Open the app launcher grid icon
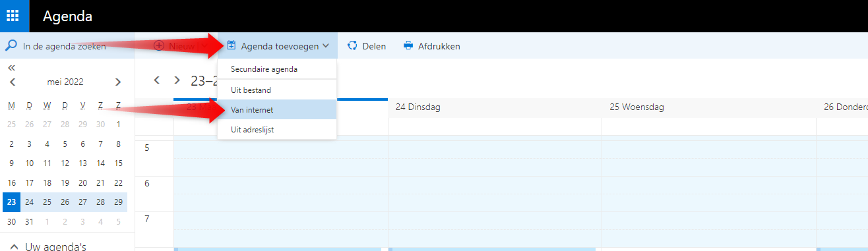 tap(13, 16)
